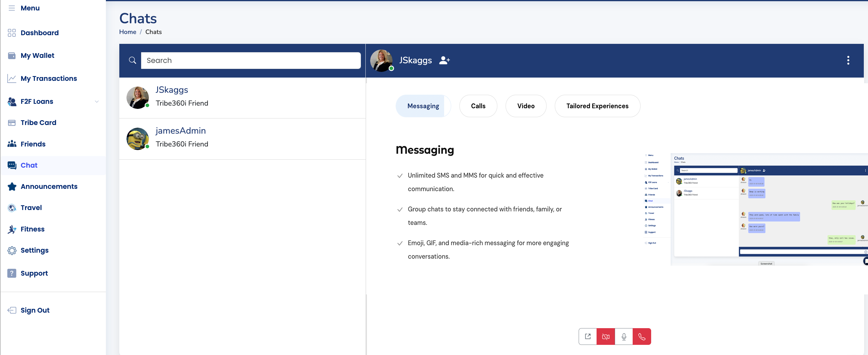
Task: Open the Chat section in the sidebar
Action: tap(29, 165)
